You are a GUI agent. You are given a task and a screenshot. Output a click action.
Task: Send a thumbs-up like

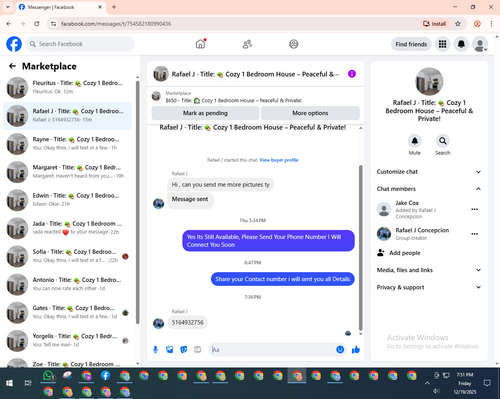[x=356, y=349]
